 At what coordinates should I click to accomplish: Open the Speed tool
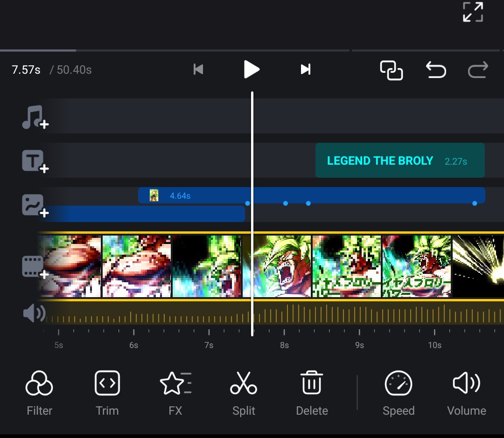(x=399, y=393)
